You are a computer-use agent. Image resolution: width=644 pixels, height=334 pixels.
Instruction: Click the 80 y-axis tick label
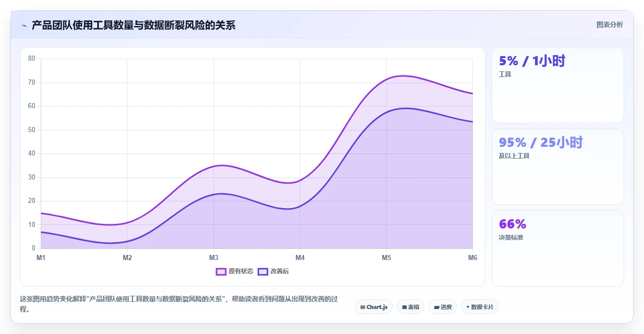click(x=32, y=59)
